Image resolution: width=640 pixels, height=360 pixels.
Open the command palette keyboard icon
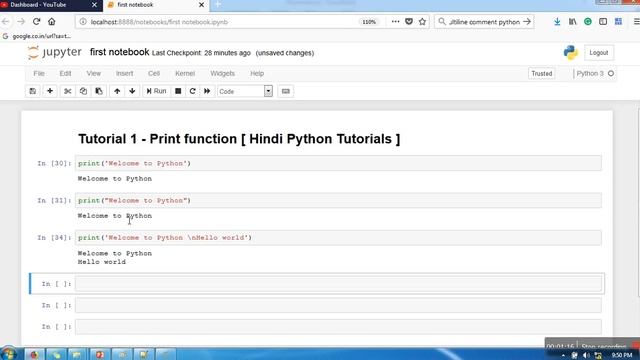coord(286,91)
